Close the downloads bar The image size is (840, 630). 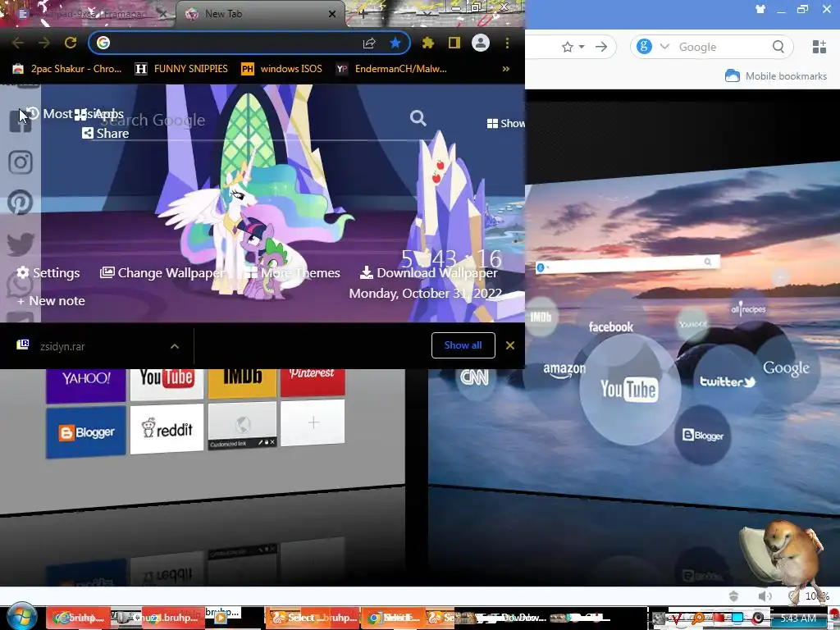pos(510,345)
